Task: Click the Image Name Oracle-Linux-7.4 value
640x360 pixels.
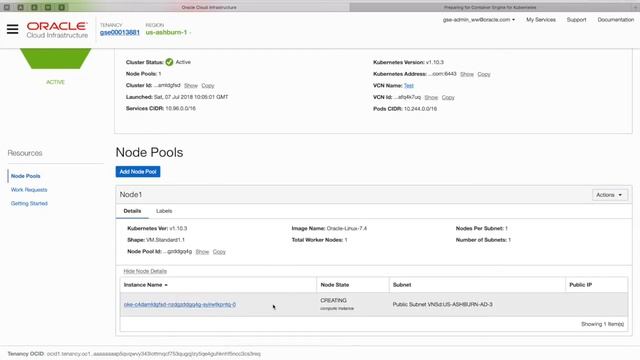Action: pos(347,229)
